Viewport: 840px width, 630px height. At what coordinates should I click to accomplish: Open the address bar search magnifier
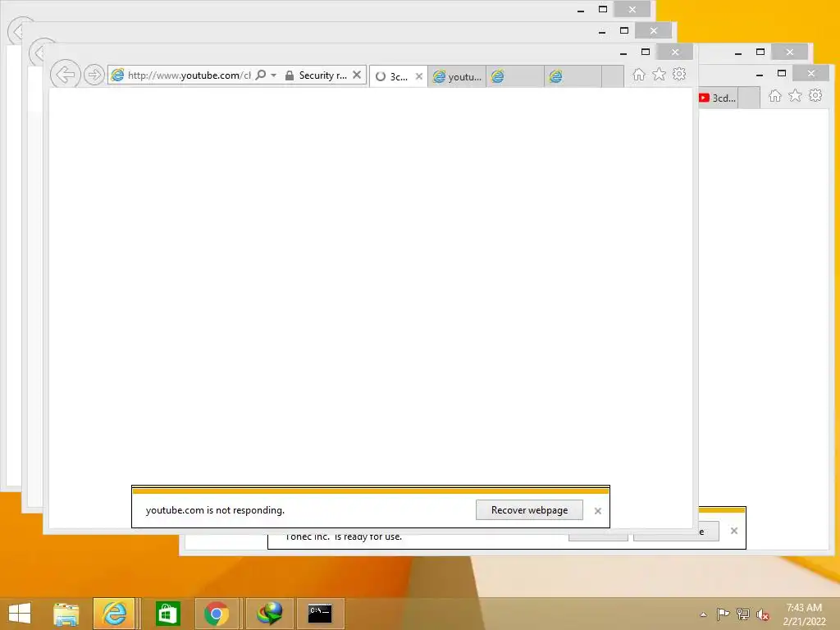point(261,75)
